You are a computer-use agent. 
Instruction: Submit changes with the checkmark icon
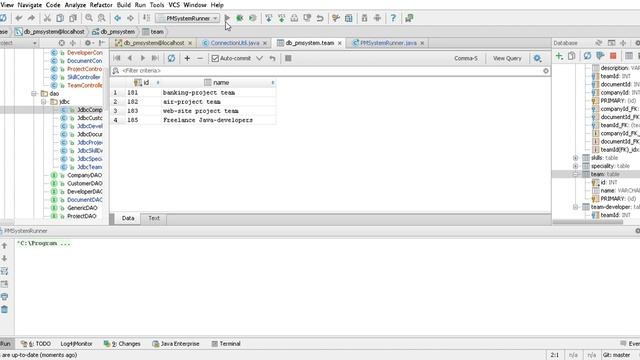click(259, 58)
